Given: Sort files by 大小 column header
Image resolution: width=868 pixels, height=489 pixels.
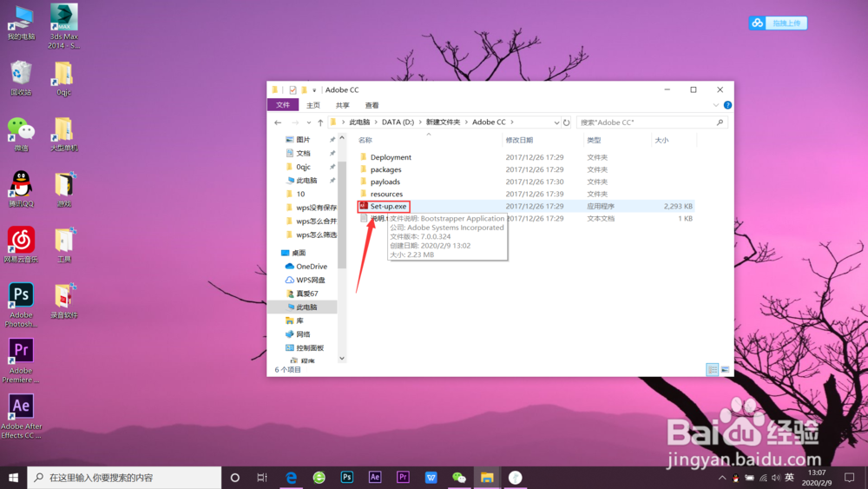Looking at the screenshot, I should click(x=661, y=140).
